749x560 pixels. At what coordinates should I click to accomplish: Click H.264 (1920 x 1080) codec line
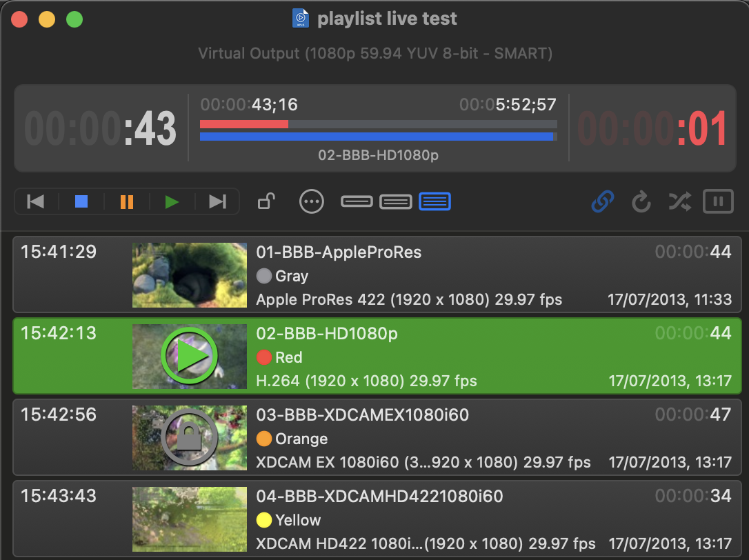click(366, 381)
